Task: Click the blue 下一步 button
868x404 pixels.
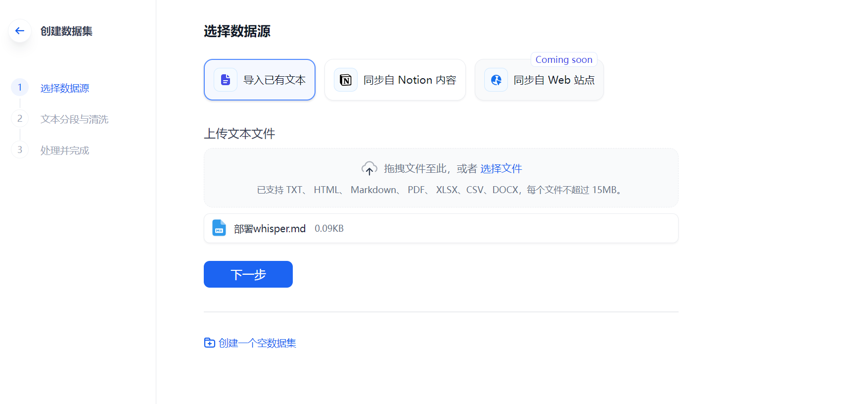Action: [x=248, y=274]
